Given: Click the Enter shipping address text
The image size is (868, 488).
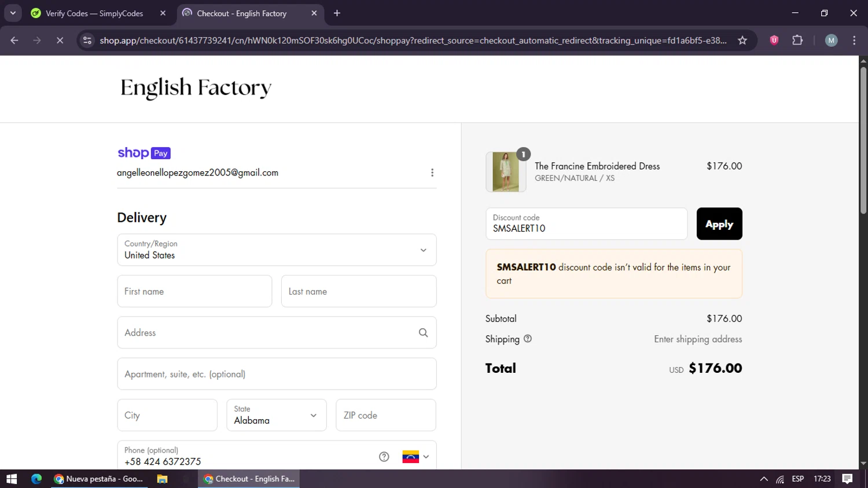Looking at the screenshot, I should click(698, 339).
